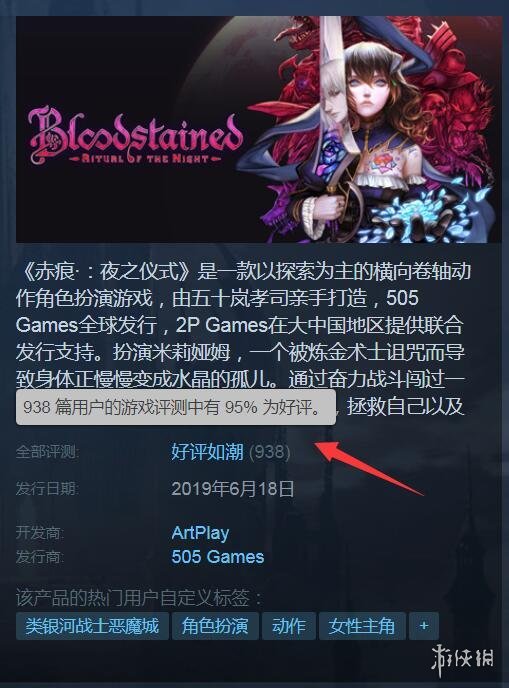
Task: Click the review tooltip showing 95% positive
Action: 176,408
